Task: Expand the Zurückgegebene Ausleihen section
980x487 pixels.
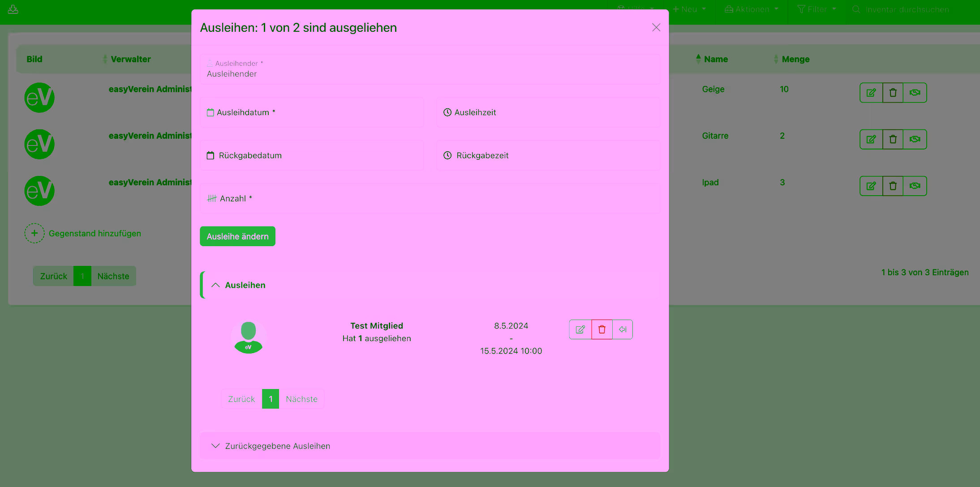Action: click(430, 446)
